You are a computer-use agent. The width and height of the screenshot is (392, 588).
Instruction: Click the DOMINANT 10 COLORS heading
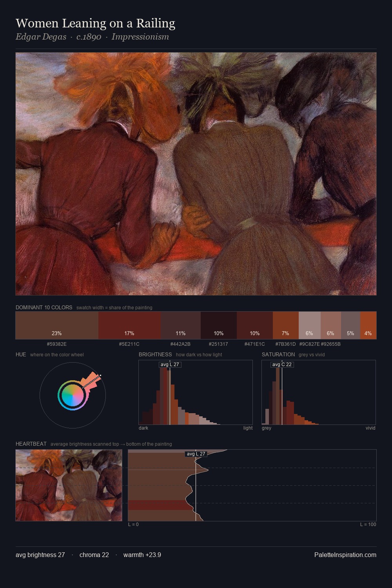pos(44,307)
